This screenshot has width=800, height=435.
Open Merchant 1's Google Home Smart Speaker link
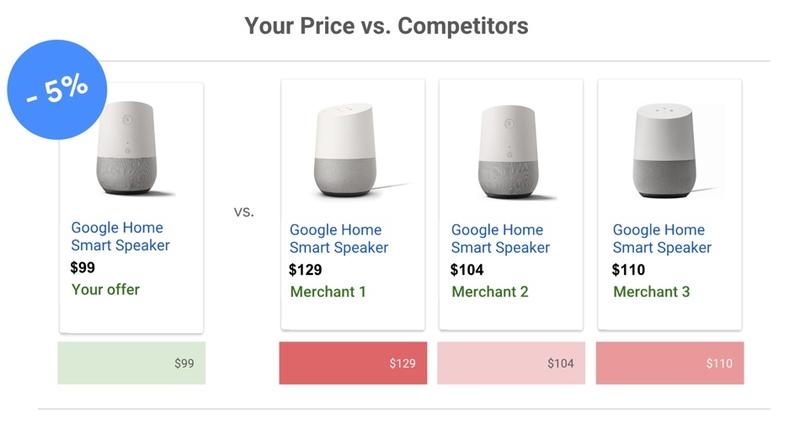point(338,239)
